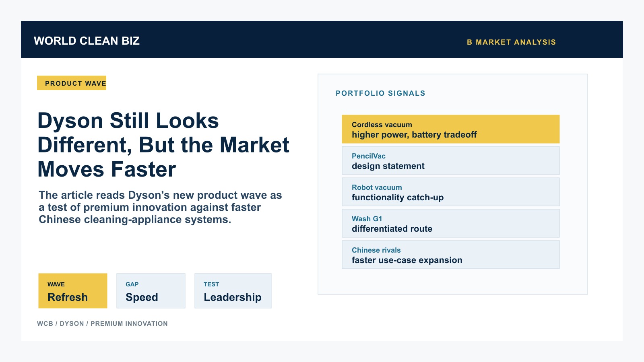This screenshot has width=644, height=362.
Task: Select the B MARKET ANALYSIS header label
Action: click(511, 42)
